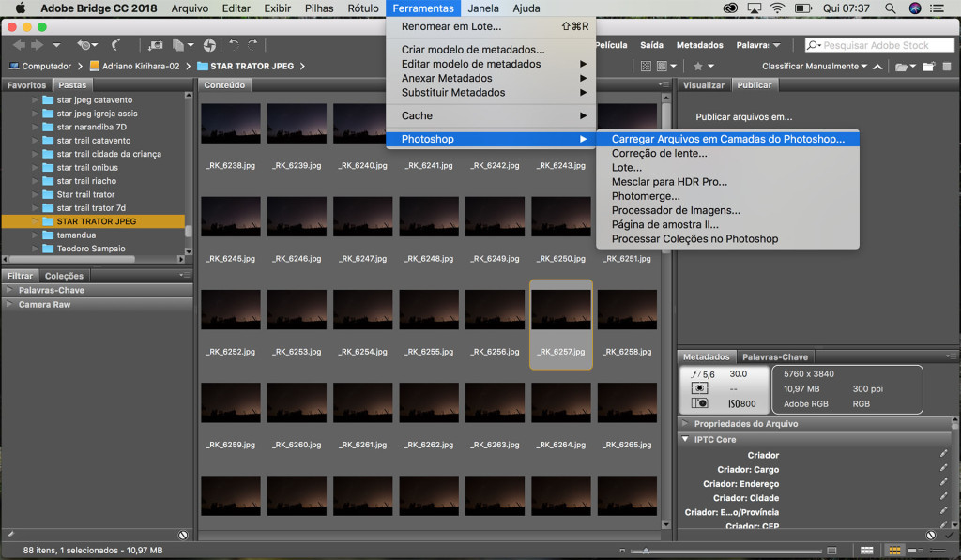Click the boomerang return-to-application icon
This screenshot has width=961, height=560.
click(115, 45)
